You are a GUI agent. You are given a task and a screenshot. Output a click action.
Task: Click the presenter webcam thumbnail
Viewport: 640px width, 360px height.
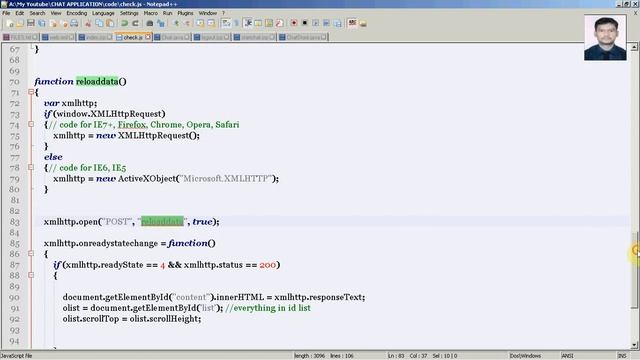(x=605, y=38)
